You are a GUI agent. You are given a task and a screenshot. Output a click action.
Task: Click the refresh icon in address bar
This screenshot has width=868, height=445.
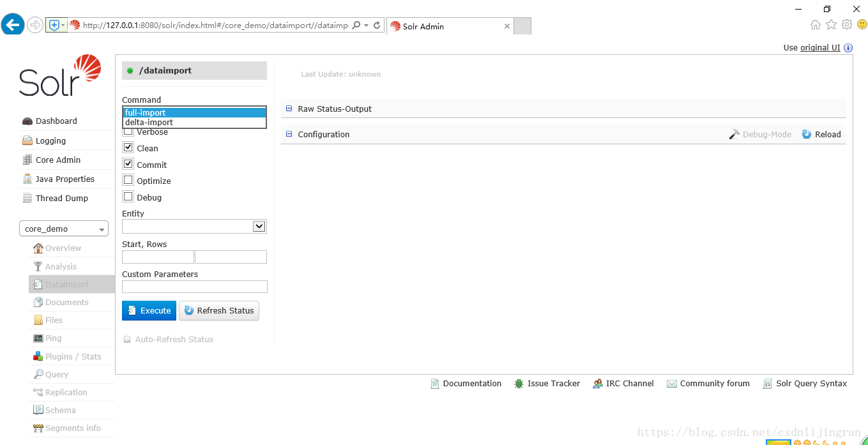point(377,26)
